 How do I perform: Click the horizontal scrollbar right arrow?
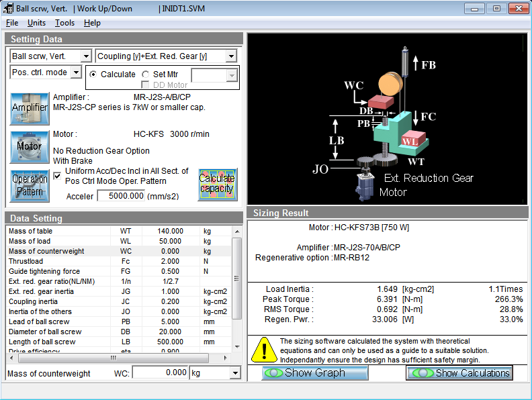pyautogui.click(x=225, y=358)
